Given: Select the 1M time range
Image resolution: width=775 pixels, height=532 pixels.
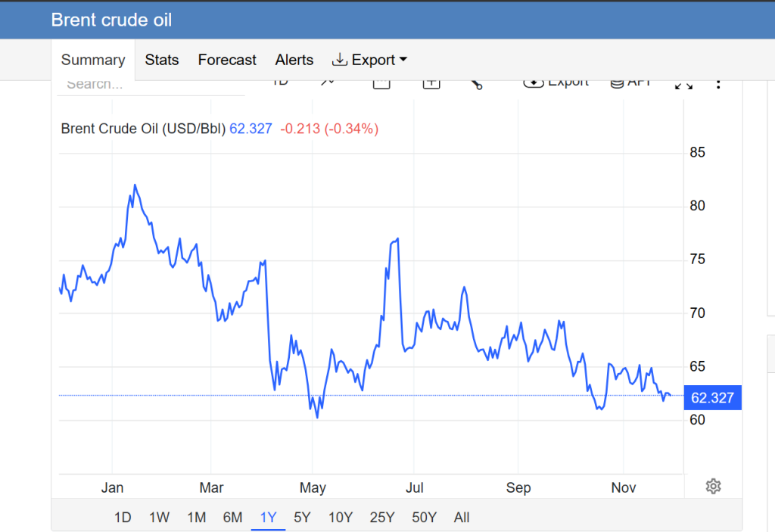Looking at the screenshot, I should tap(196, 517).
